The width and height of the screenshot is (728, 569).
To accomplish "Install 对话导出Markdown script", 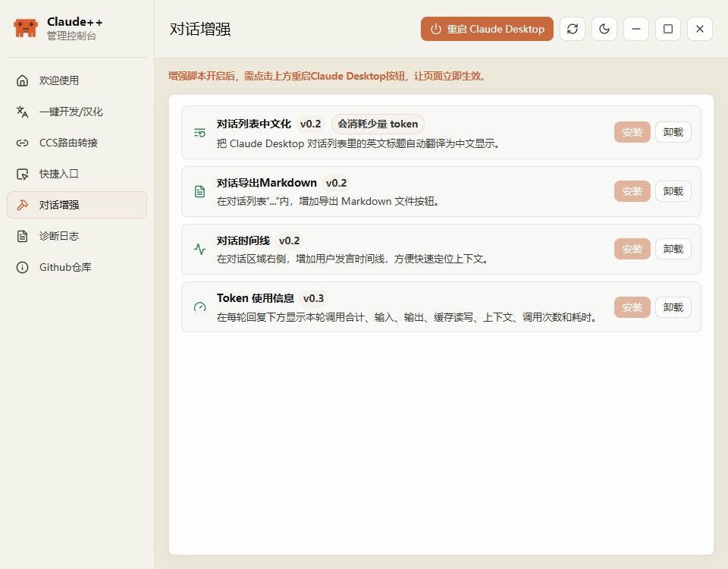I will 632,191.
